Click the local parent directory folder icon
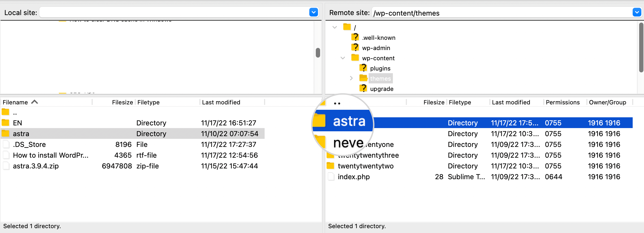 [x=5, y=112]
